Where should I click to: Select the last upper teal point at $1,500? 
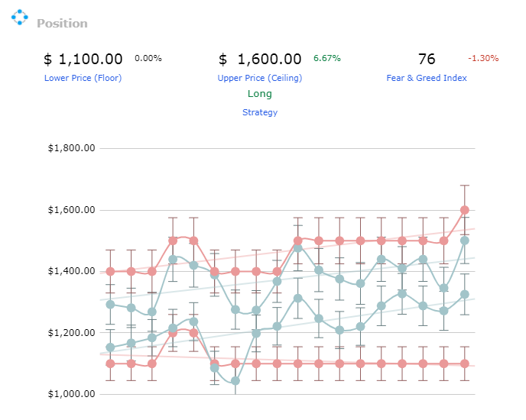pos(465,241)
